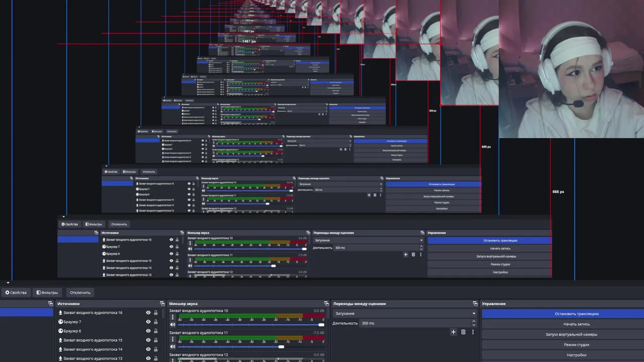Click the microphone icon of audio capture 14
This screenshot has width=644, height=362.
pyautogui.click(x=61, y=349)
